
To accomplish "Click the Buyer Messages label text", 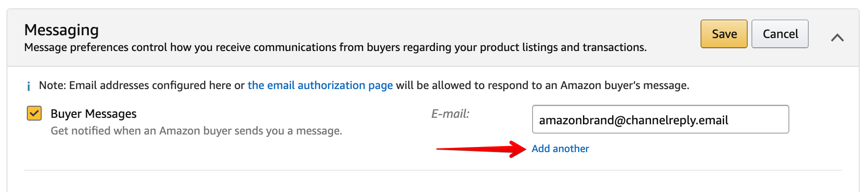I will 93,114.
